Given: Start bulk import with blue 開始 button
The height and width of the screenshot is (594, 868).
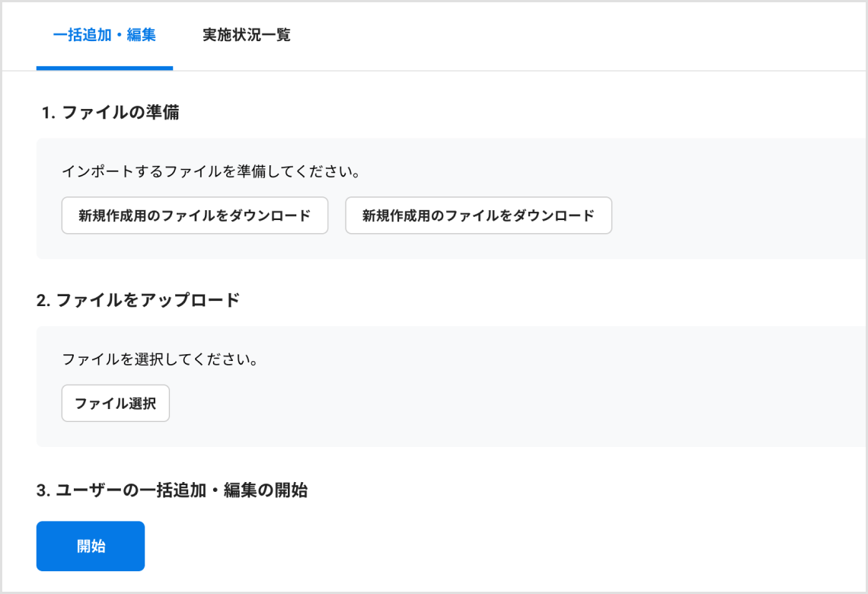Looking at the screenshot, I should [91, 546].
